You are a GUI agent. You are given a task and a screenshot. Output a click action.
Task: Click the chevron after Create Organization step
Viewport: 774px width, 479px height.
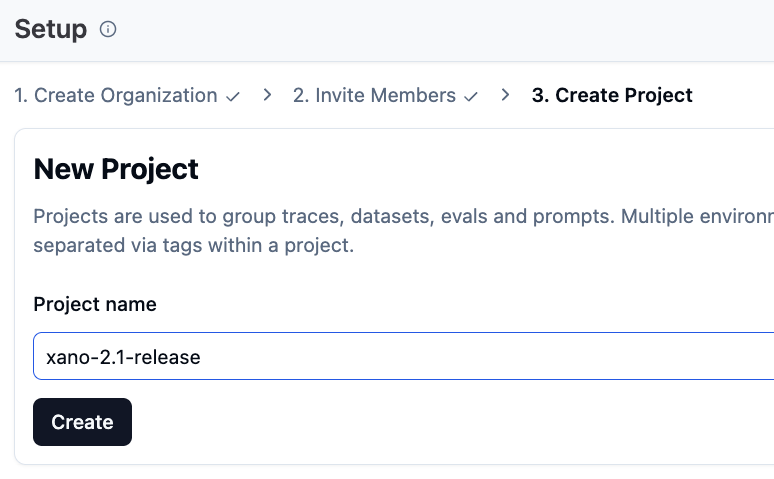(x=267, y=95)
